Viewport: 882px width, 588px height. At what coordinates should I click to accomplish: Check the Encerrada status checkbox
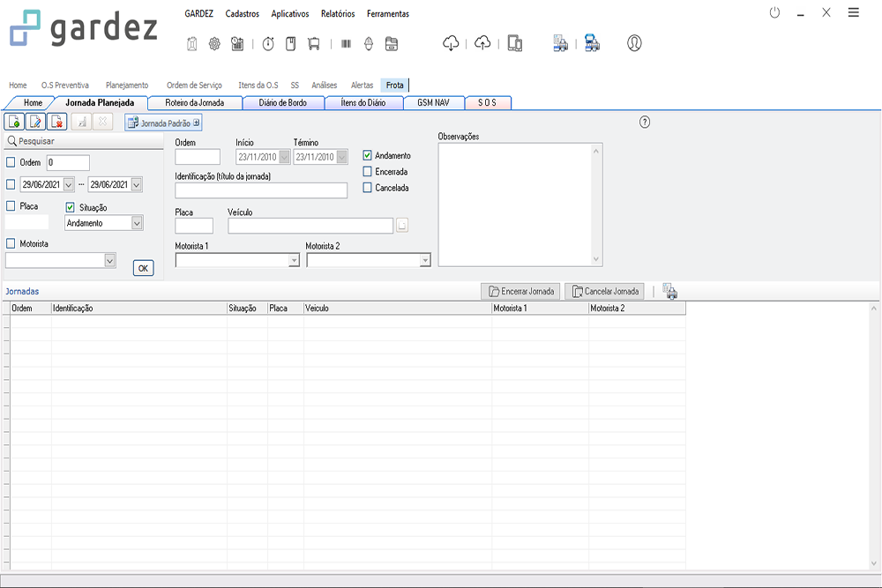click(367, 171)
